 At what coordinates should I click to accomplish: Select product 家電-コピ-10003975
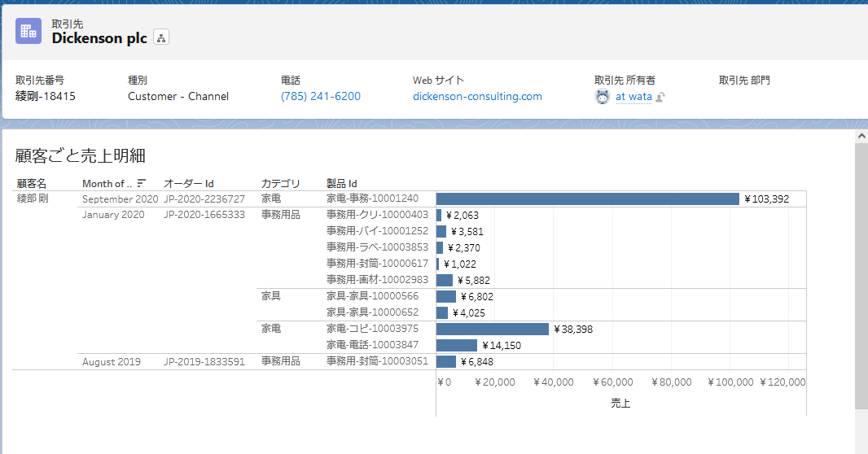click(x=373, y=329)
